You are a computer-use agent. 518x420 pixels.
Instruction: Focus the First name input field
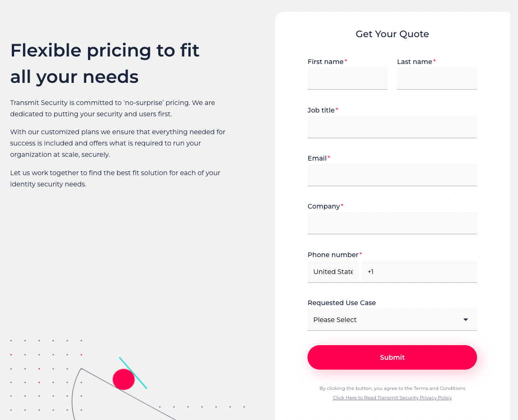coord(348,78)
